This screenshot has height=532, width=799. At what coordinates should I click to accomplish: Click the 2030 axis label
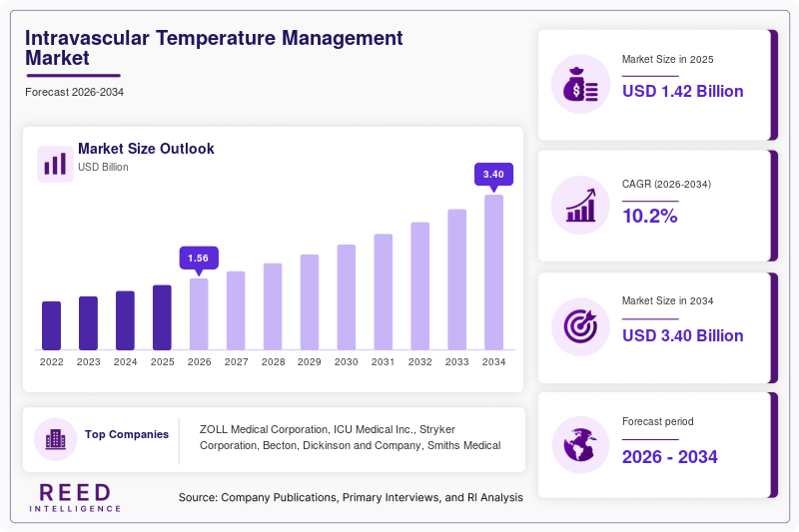[x=347, y=362]
